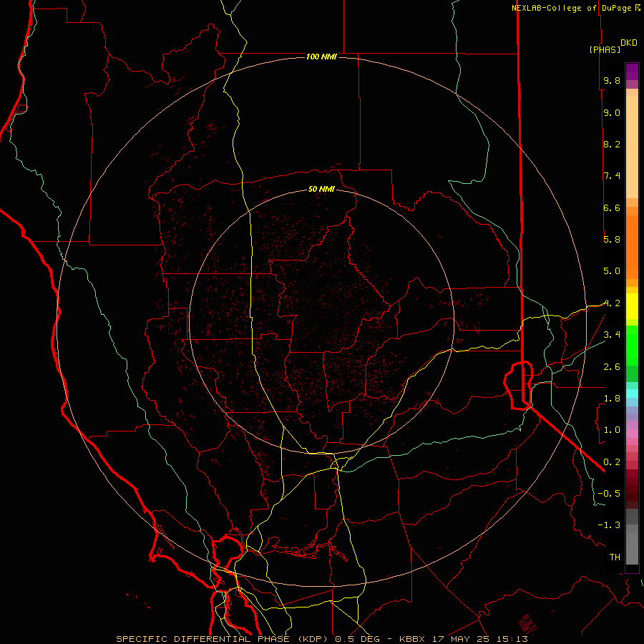
Task: Click the 9.0 legend value
Action: (612, 112)
